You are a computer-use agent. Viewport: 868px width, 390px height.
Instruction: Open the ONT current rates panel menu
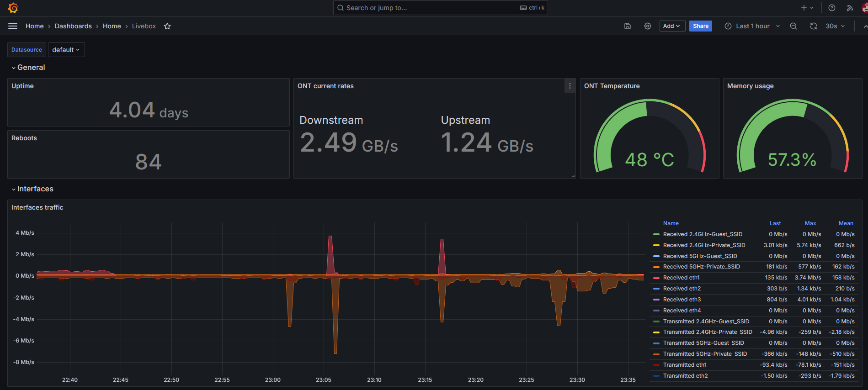[x=570, y=86]
